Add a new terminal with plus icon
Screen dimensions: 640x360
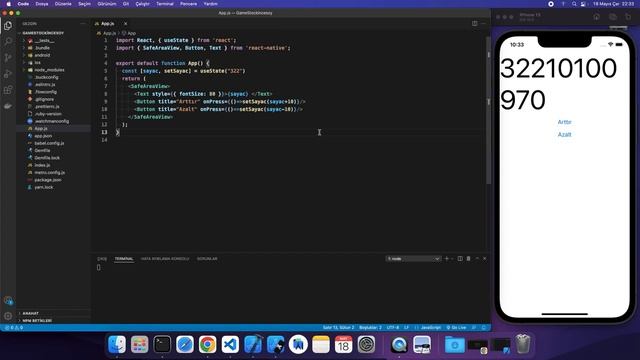(x=446, y=258)
